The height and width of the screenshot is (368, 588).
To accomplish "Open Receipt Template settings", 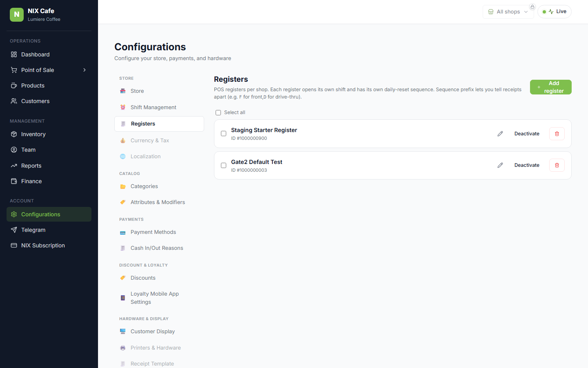I will point(159,364).
